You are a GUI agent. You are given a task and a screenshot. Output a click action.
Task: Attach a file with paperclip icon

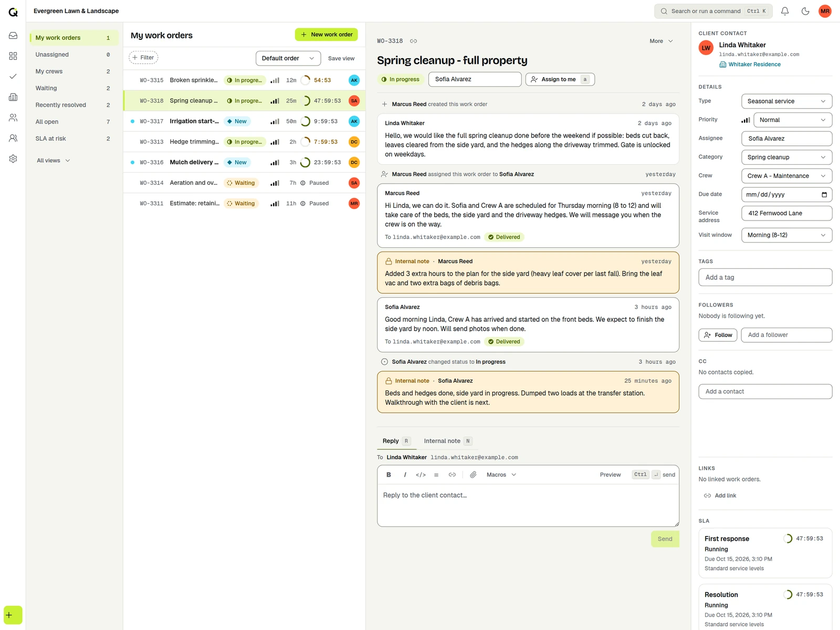[473, 475]
